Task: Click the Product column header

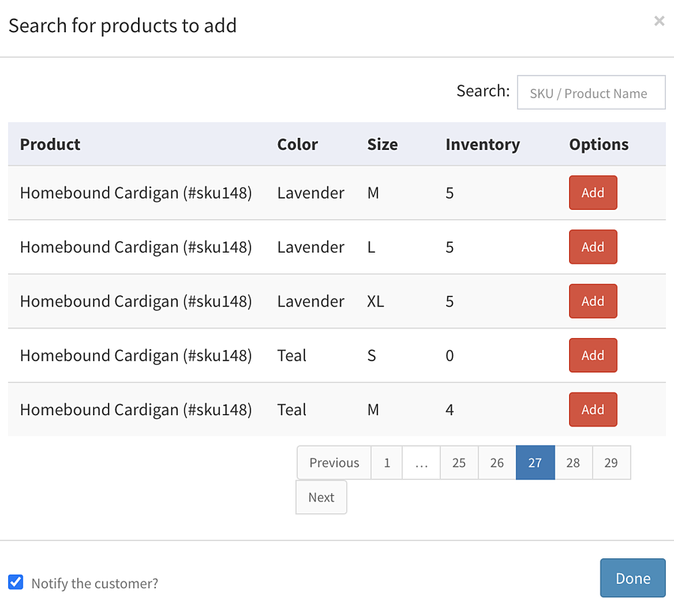Action: [50, 145]
